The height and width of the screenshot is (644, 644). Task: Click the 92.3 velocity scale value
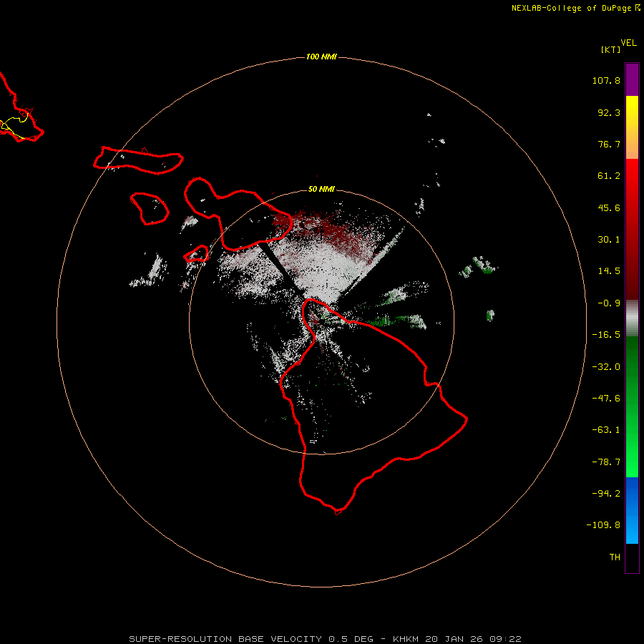tap(609, 112)
